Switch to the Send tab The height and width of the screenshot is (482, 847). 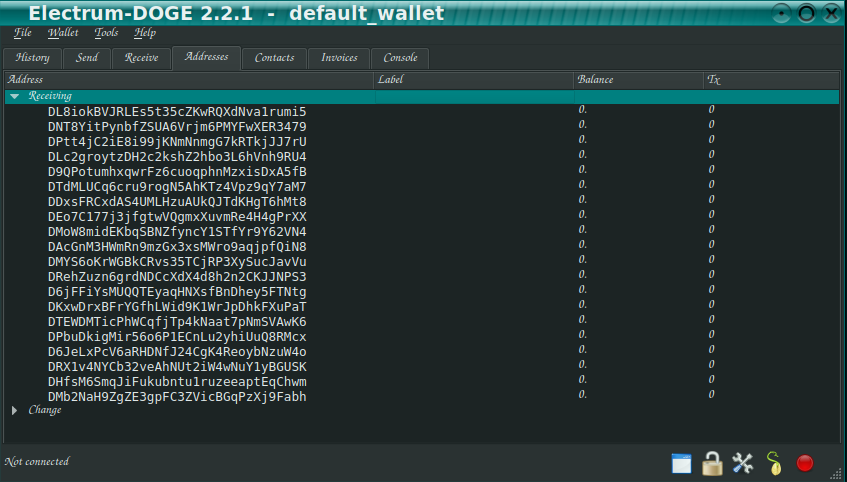87,58
